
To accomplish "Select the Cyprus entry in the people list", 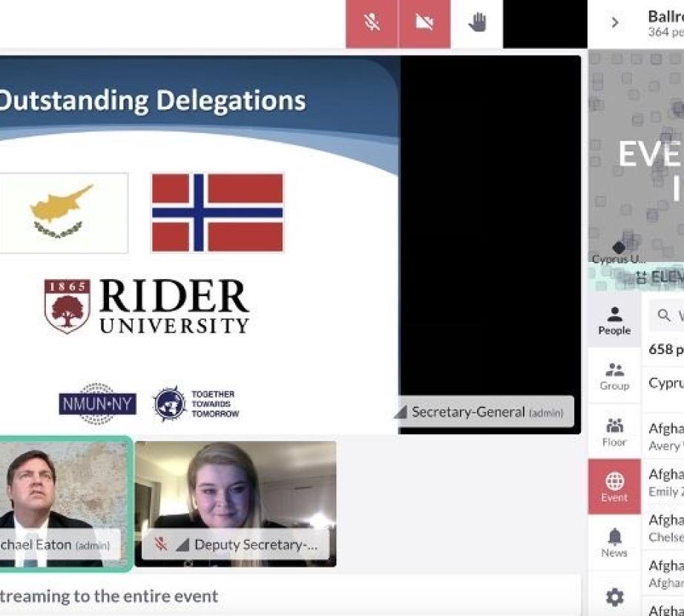I will tap(663, 384).
